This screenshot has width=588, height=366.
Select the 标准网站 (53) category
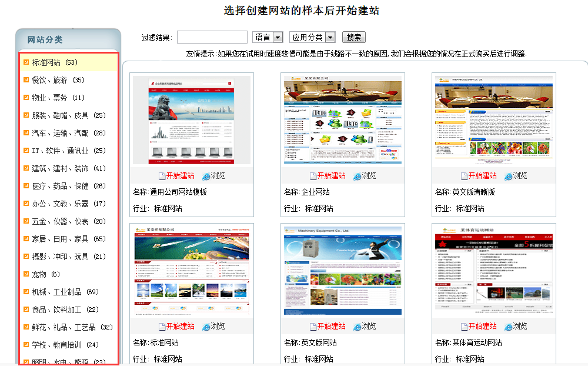click(x=54, y=62)
